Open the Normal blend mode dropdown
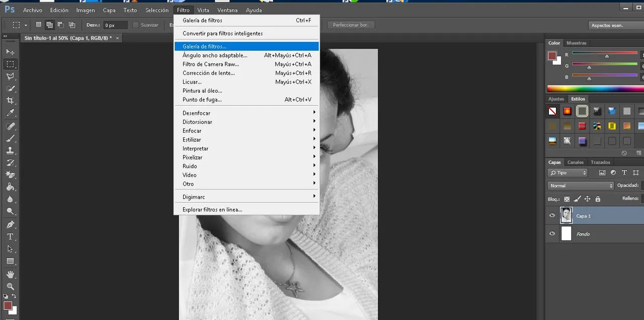This screenshot has width=644, height=320. coord(581,186)
